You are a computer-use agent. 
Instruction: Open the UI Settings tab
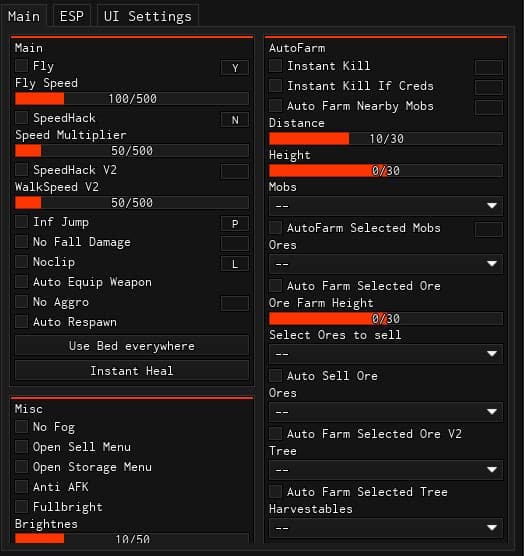(x=147, y=16)
